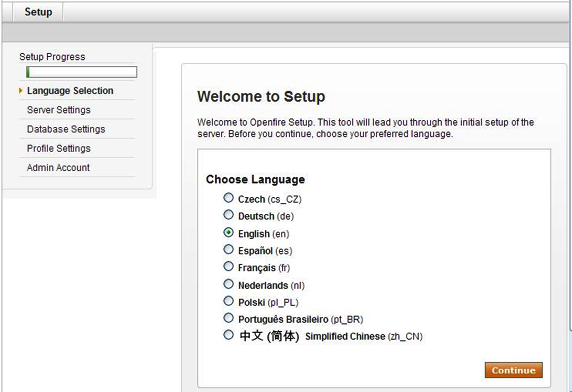Open Profile Settings step in sidebar
This screenshot has width=572, height=392.
point(59,149)
